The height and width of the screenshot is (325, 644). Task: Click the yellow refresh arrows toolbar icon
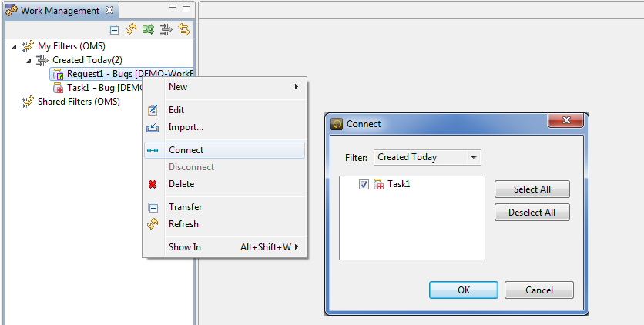pyautogui.click(x=131, y=30)
